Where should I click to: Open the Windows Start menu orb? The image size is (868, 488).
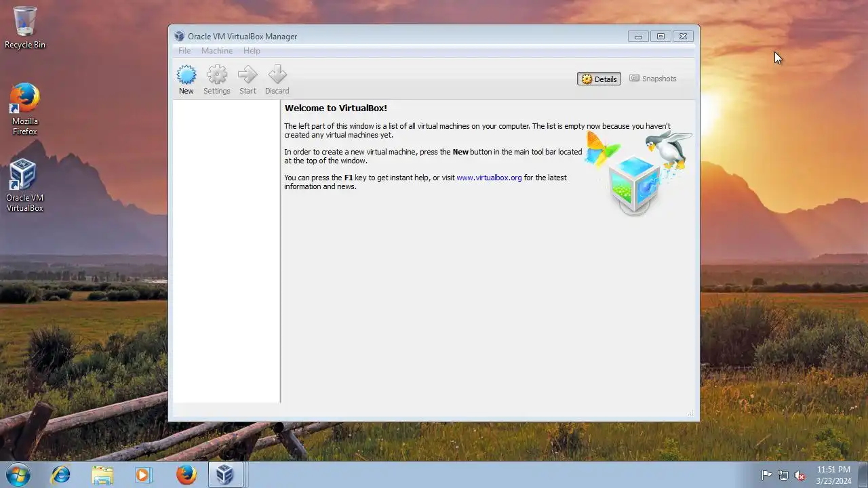point(18,474)
